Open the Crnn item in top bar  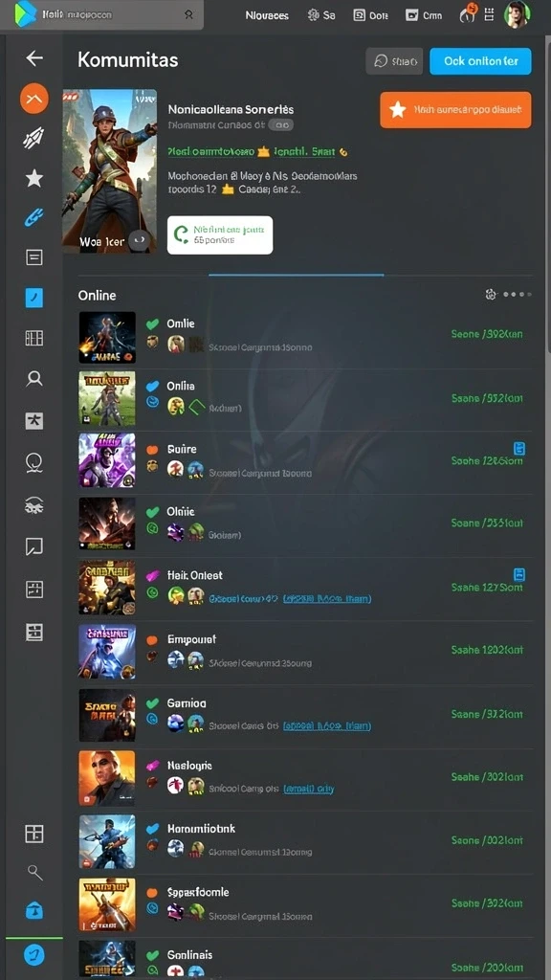[424, 15]
